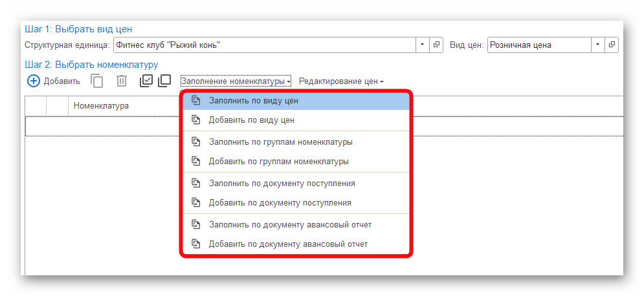Open the form for Вид цен field

point(612,45)
